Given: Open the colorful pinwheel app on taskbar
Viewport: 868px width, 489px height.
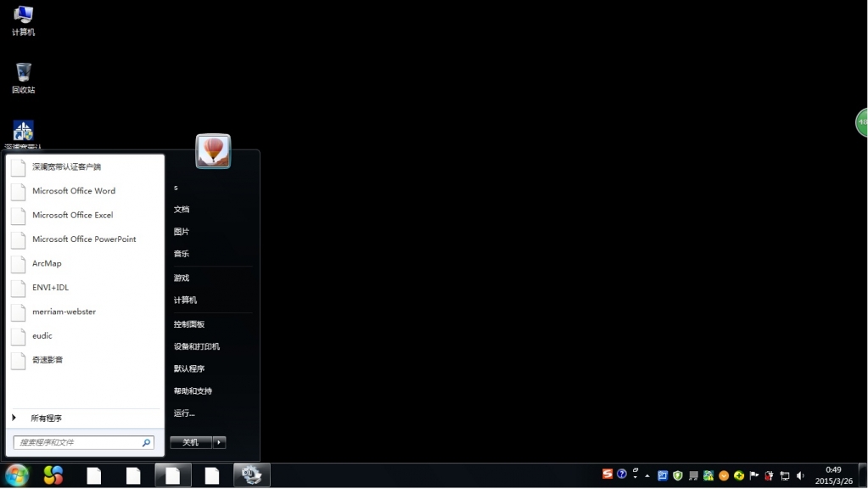Looking at the screenshot, I should coord(53,475).
